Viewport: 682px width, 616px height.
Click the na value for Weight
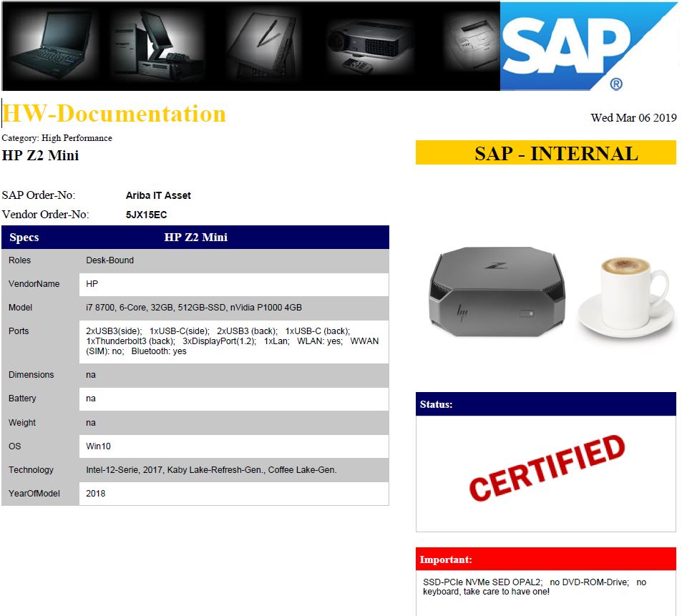coord(90,423)
